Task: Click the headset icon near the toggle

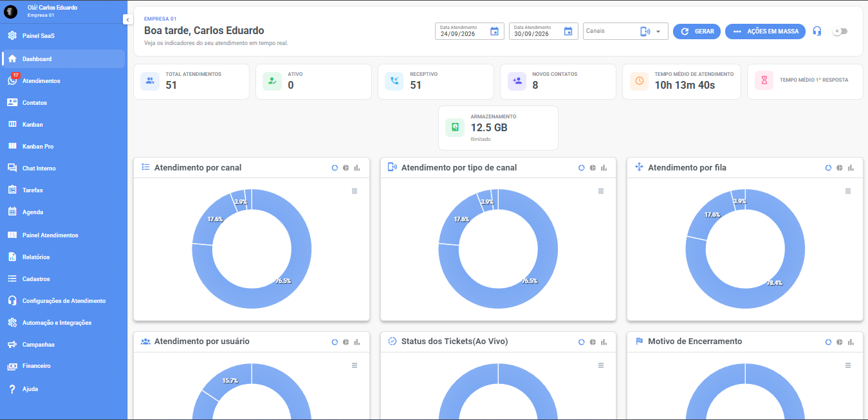Action: pyautogui.click(x=817, y=31)
